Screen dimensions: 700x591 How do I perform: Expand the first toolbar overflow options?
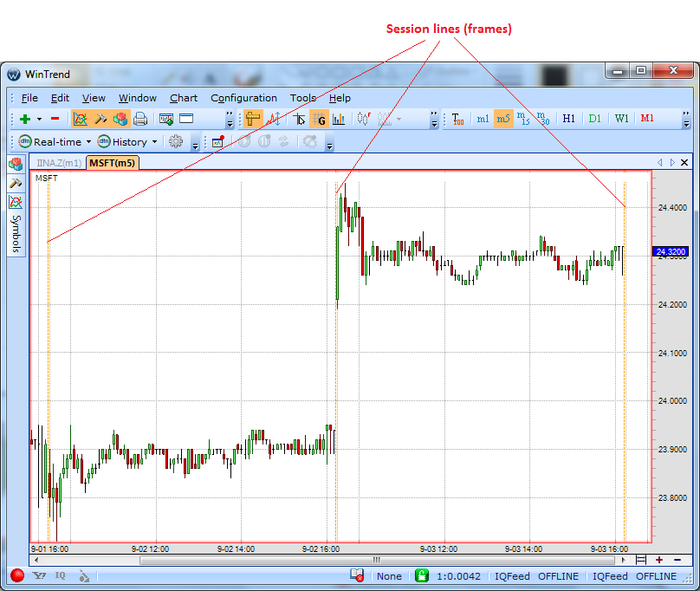(230, 120)
